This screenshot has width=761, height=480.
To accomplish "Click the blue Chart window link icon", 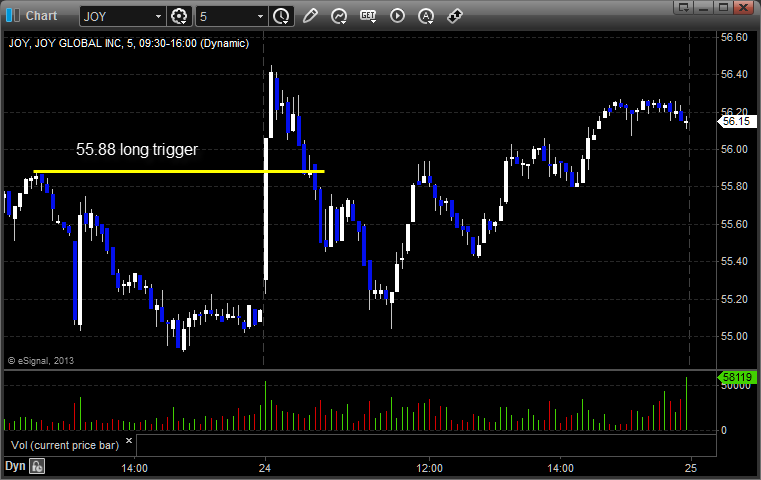I will click(13, 16).
